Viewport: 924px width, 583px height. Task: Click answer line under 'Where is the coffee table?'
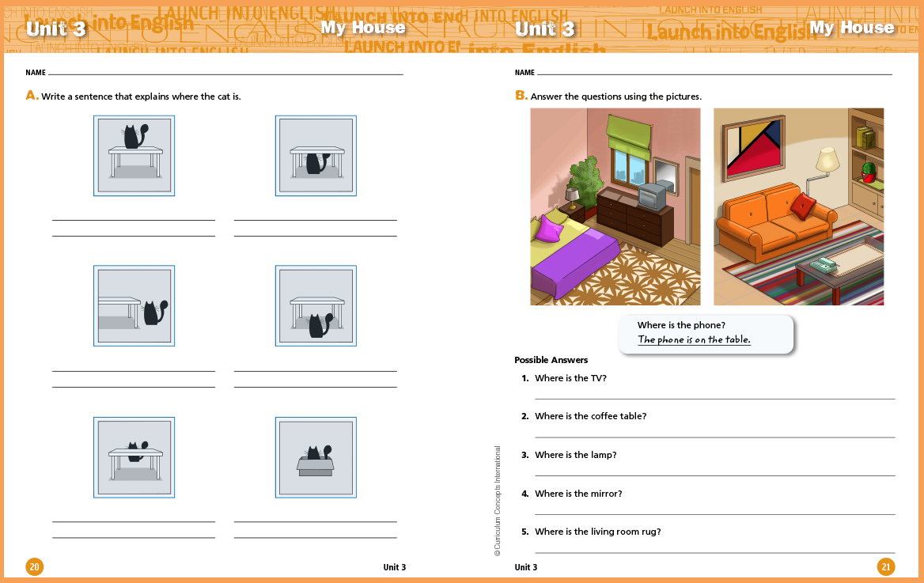(x=715, y=437)
